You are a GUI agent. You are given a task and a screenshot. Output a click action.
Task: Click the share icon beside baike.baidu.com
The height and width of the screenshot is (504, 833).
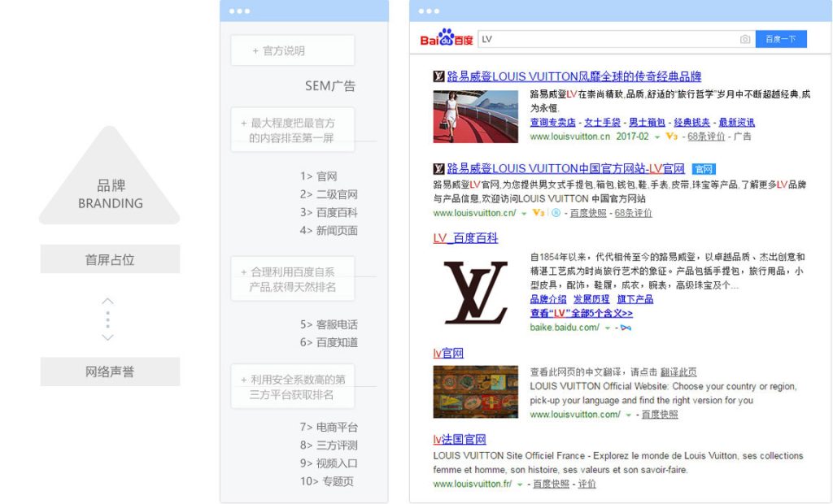625,328
